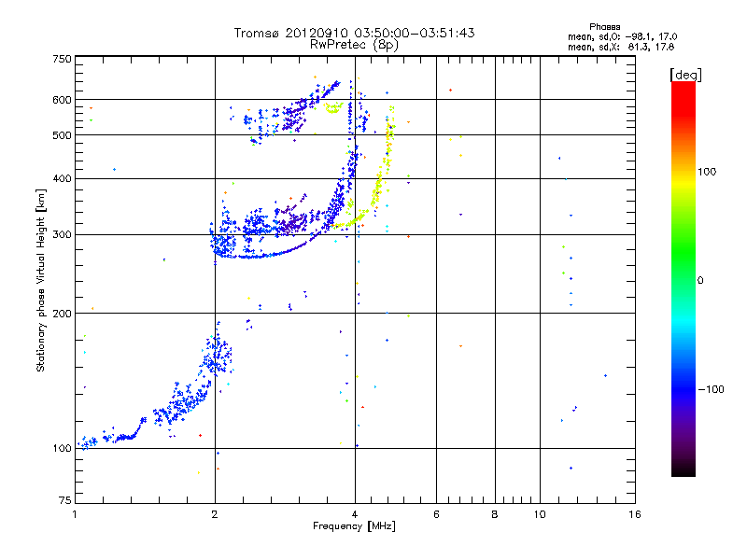
Task: Click the 'mean, sd,O: -98.1, 17.0' line
Action: (622, 36)
